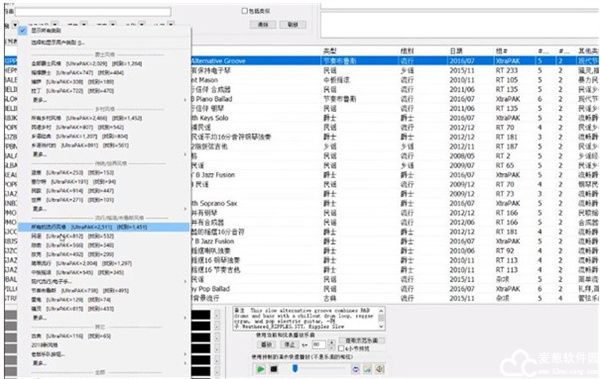Select menu entry with UltraPAK=807
The height and width of the screenshot is (379, 600).
[x=104, y=127]
